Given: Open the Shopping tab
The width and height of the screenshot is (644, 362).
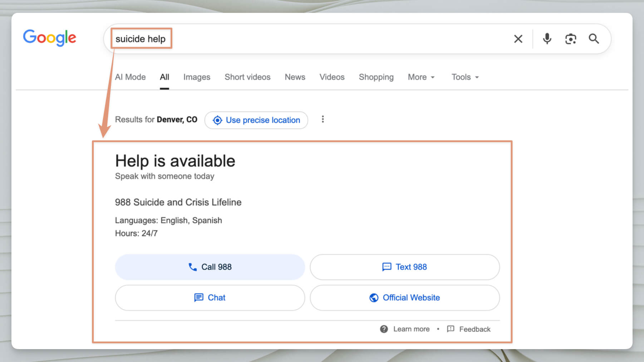Looking at the screenshot, I should pyautogui.click(x=376, y=77).
